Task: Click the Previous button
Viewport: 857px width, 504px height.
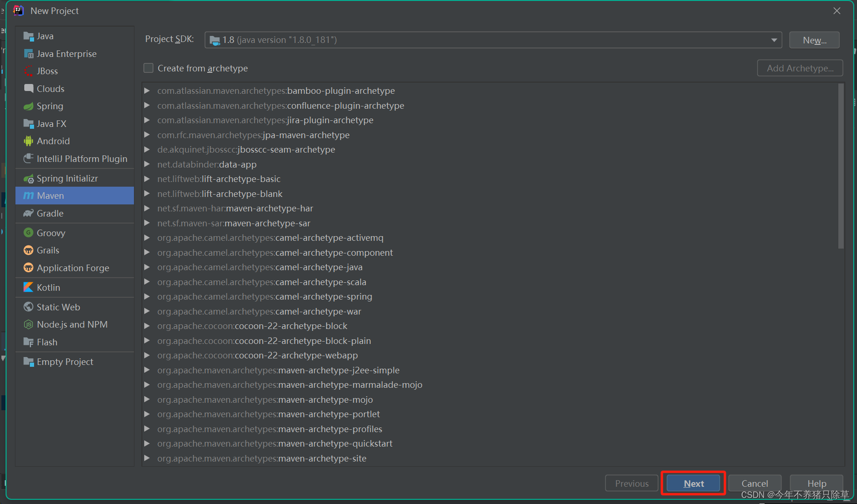Action: (x=632, y=483)
